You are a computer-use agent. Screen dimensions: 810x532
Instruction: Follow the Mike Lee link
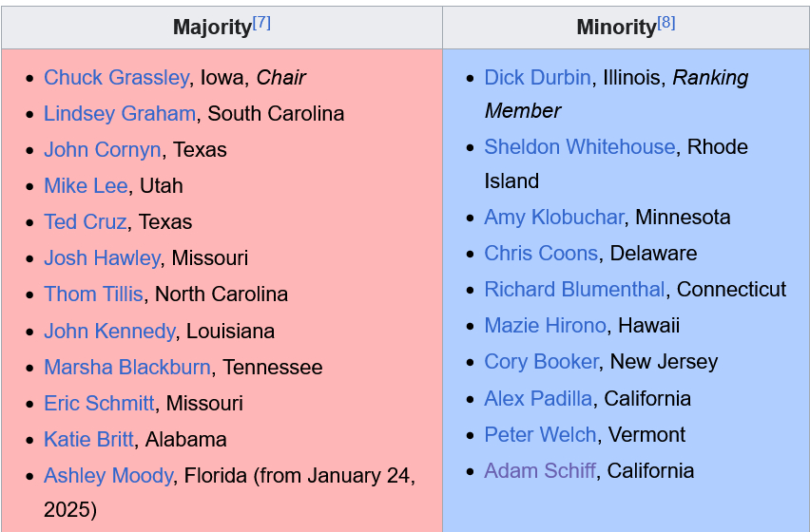[x=86, y=186]
